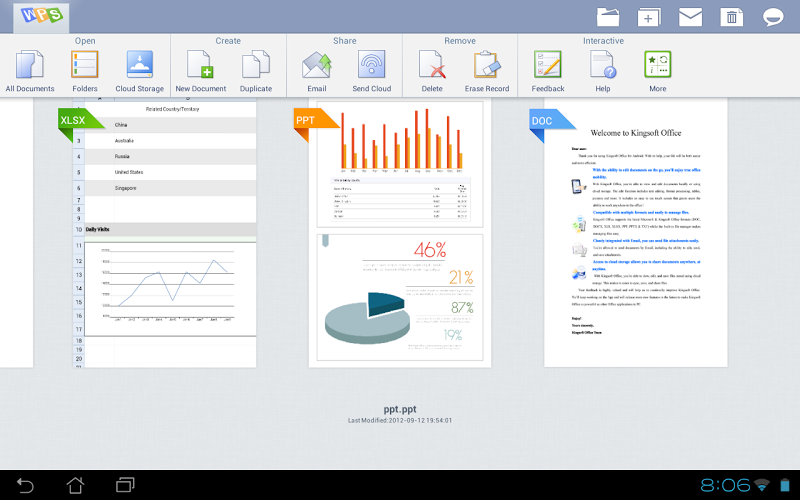Image resolution: width=800 pixels, height=500 pixels.
Task: Click the Create group label
Action: click(x=228, y=41)
